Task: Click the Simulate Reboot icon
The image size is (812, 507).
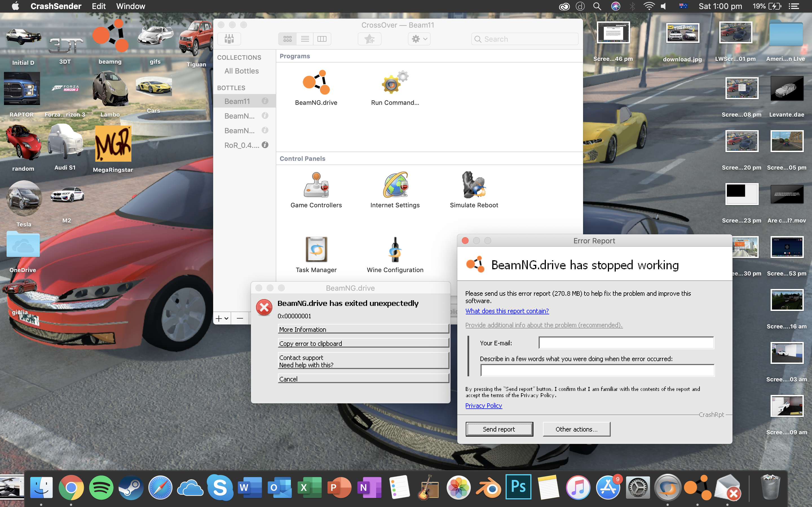Action: (473, 185)
